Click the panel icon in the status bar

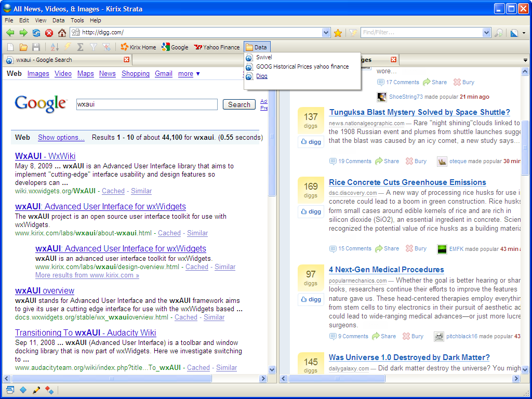(x=10, y=390)
